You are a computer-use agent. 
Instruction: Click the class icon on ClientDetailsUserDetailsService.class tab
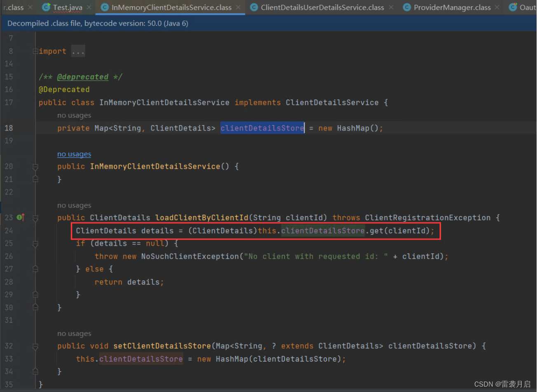tap(254, 7)
